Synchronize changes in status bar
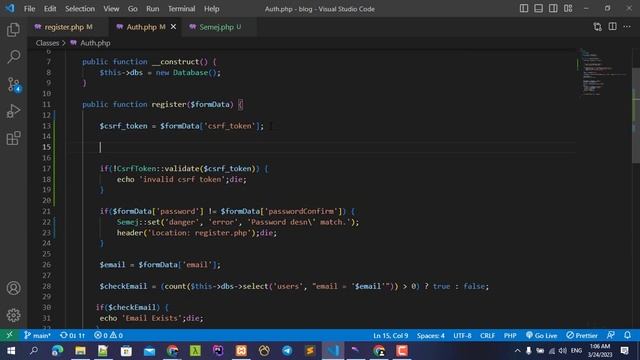This screenshot has height=360, width=640. [72, 335]
